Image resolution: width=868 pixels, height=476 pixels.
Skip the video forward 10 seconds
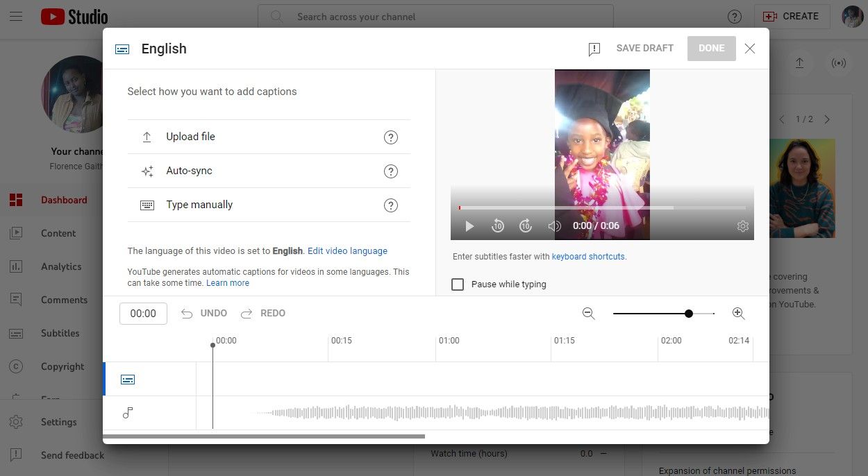tap(526, 226)
